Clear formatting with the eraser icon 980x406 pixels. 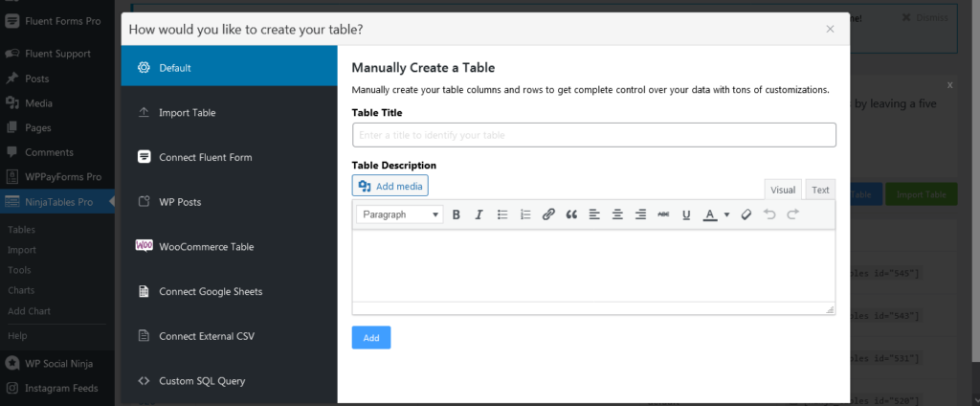coord(746,214)
